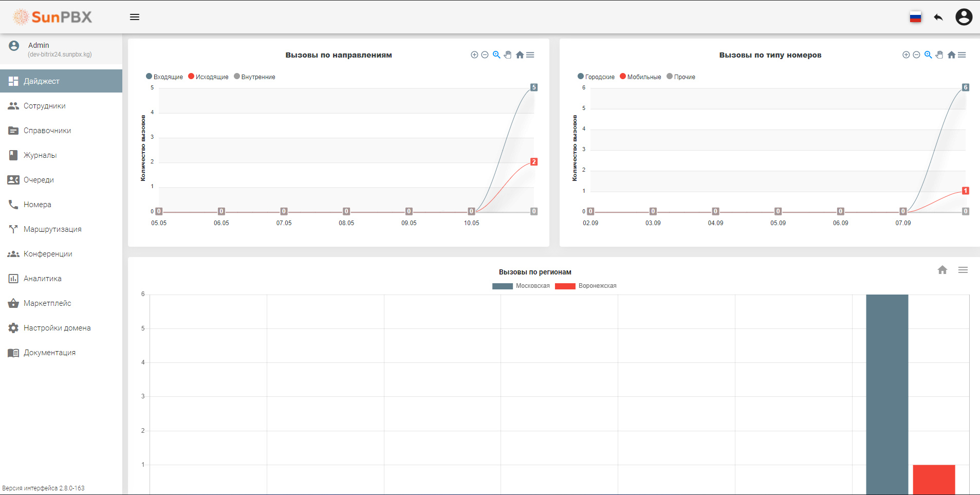Open the user account profile icon
Screen dimensions: 980x495
(x=964, y=17)
